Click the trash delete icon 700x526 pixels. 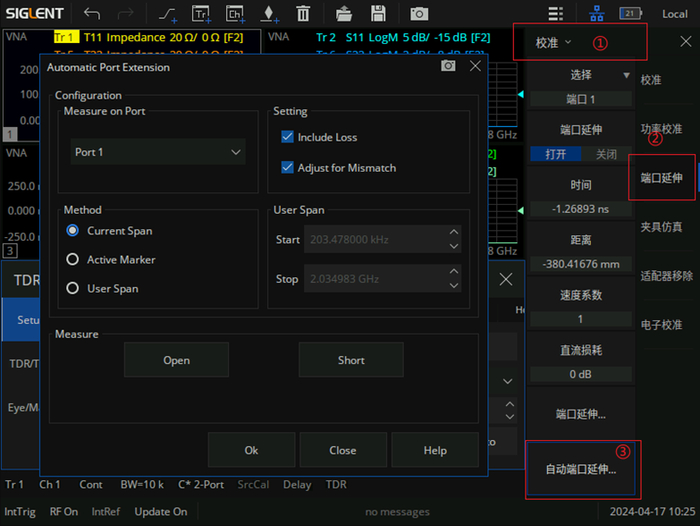click(303, 14)
